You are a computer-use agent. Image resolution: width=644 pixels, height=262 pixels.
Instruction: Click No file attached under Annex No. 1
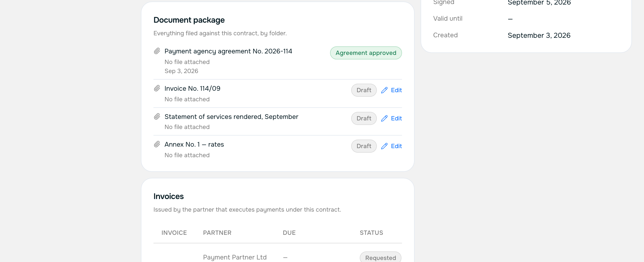[x=187, y=155]
